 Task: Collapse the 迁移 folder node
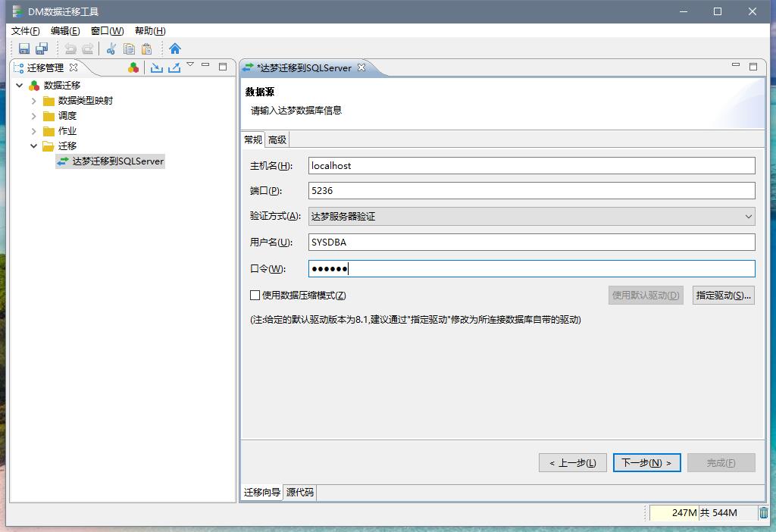[33, 146]
